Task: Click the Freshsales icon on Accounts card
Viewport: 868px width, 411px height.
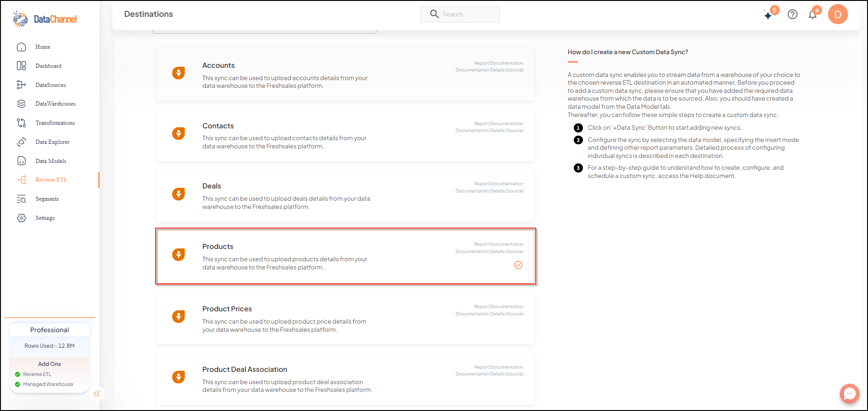Action: pyautogui.click(x=178, y=73)
